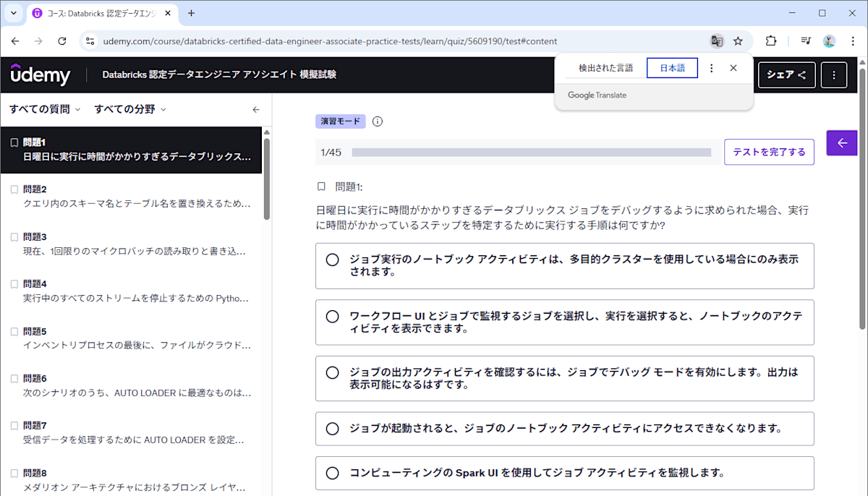This screenshot has height=496, width=868.
Task: Toggle bookmark icon for 問題6 in sidebar
Action: click(x=14, y=379)
